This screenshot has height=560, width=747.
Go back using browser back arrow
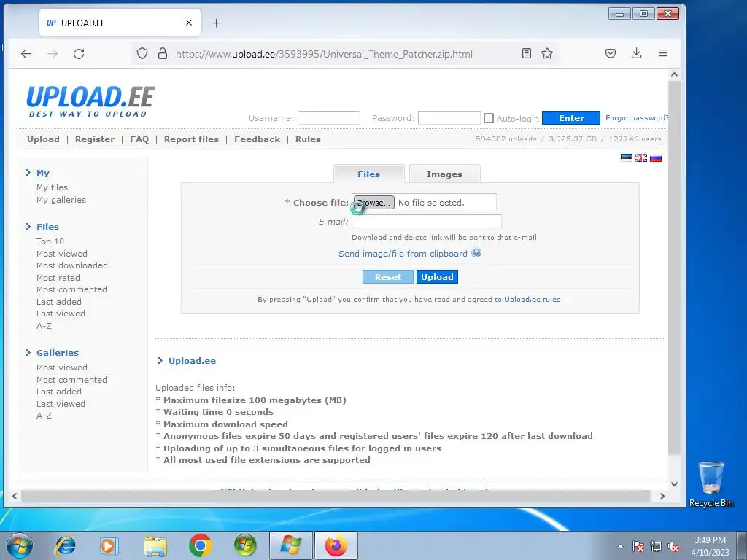pyautogui.click(x=26, y=54)
